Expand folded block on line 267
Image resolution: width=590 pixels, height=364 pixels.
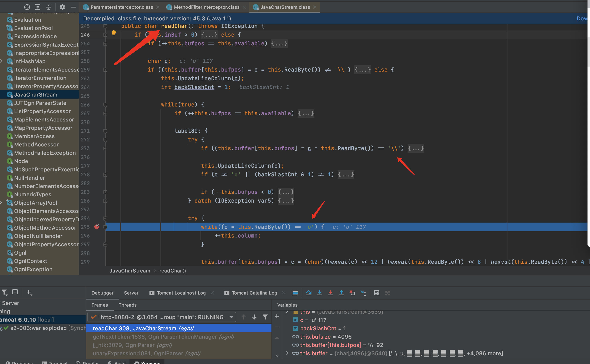click(x=105, y=113)
